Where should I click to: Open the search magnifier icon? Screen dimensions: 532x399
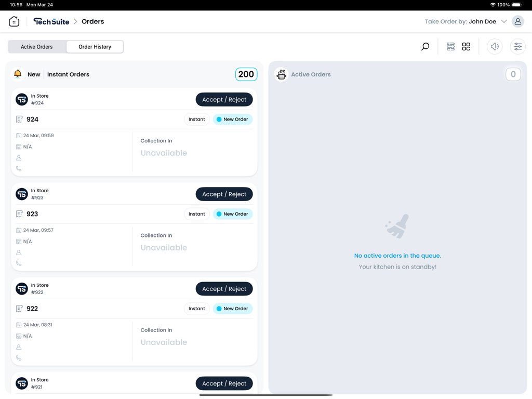[x=425, y=47]
